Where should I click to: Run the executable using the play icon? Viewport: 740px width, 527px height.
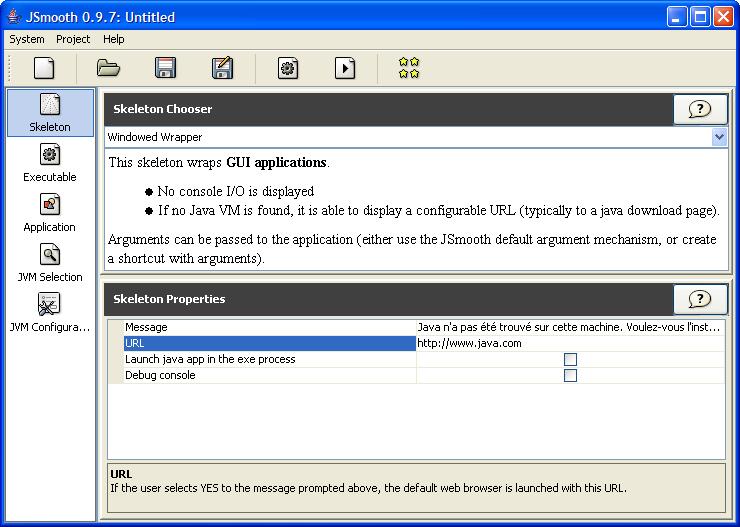click(x=344, y=68)
